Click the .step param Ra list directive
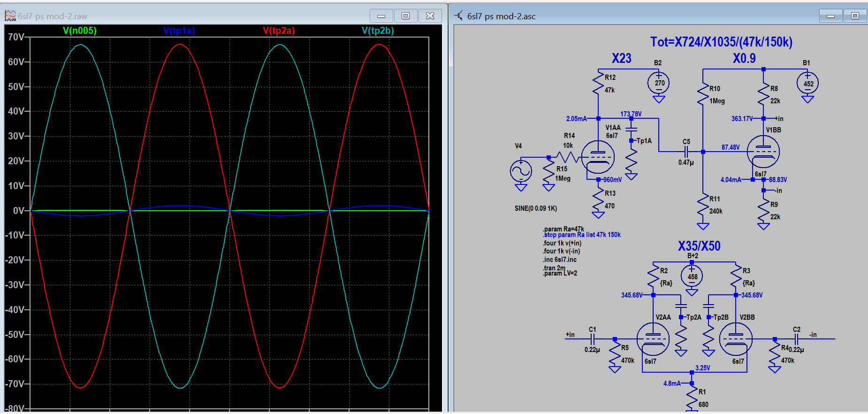This screenshot has height=414, width=868. (582, 235)
